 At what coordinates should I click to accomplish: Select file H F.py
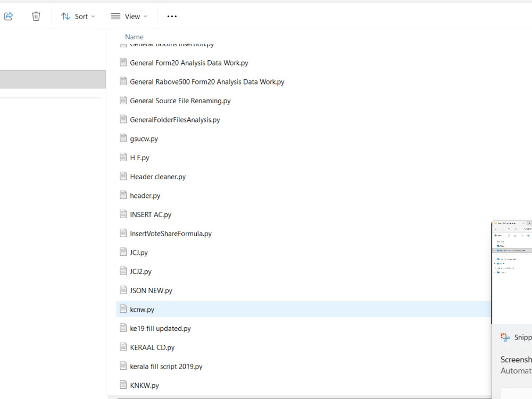(x=139, y=158)
